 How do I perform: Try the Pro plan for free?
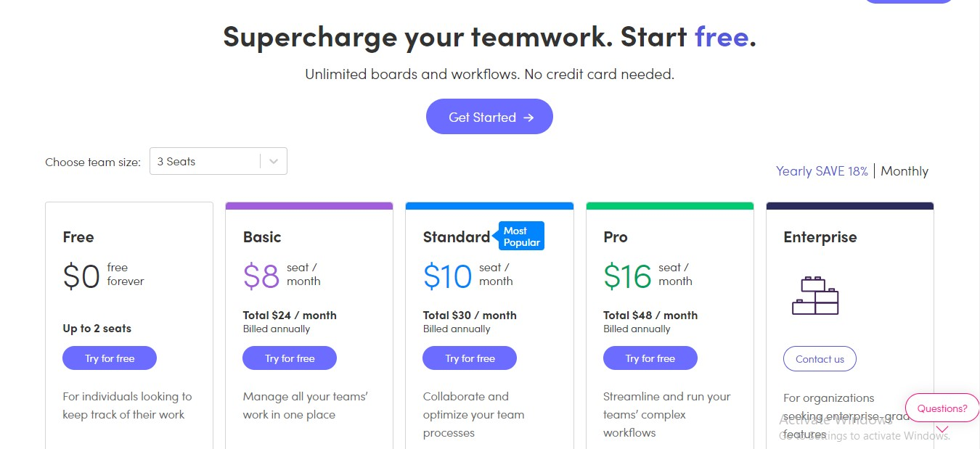point(650,358)
